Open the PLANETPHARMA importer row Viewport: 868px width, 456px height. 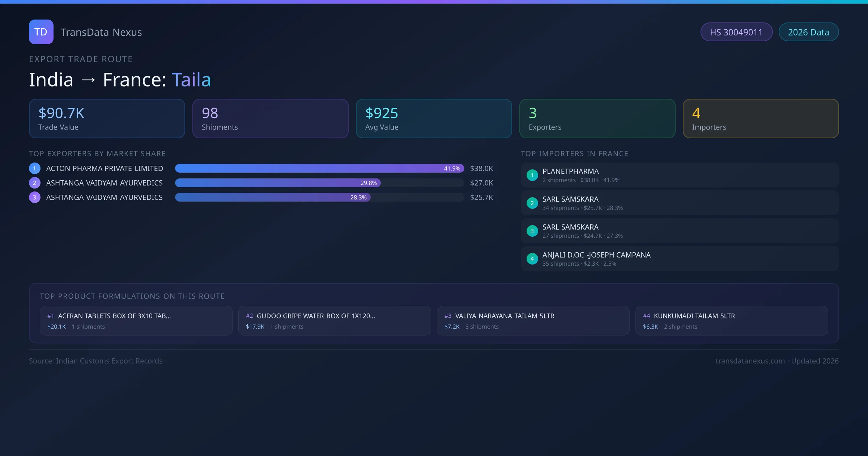point(679,175)
